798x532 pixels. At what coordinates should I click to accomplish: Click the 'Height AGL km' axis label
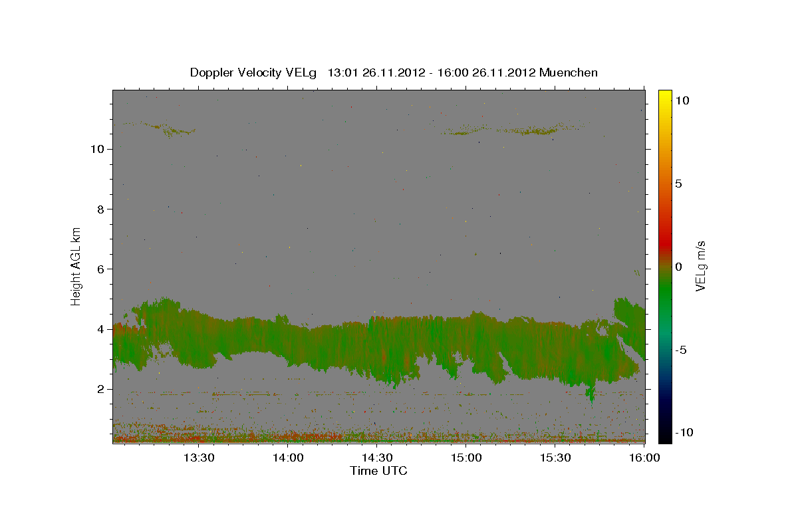pyautogui.click(x=76, y=266)
